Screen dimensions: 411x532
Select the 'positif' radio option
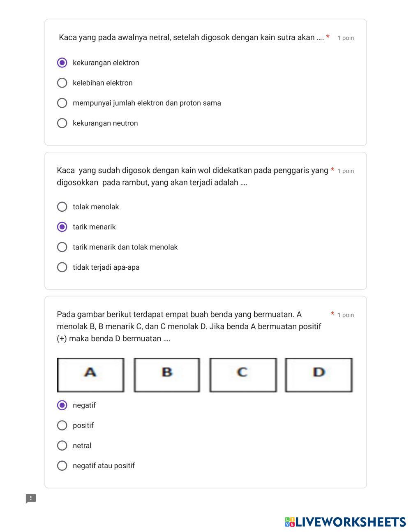pos(62,425)
